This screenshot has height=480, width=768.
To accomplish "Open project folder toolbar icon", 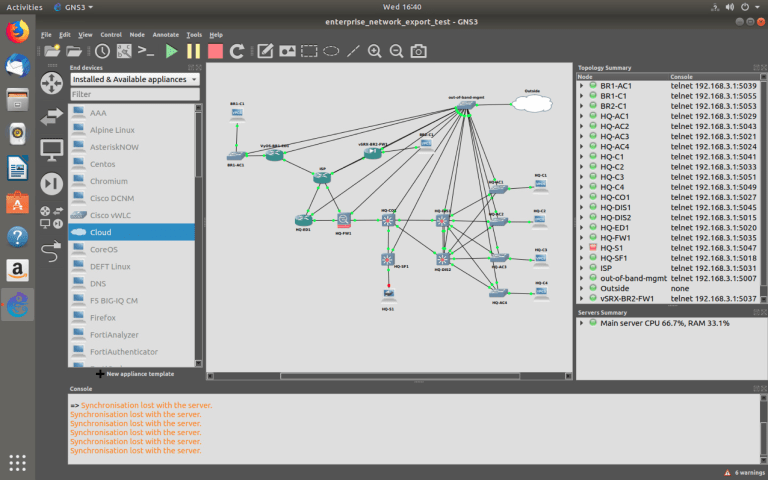I will [x=74, y=51].
